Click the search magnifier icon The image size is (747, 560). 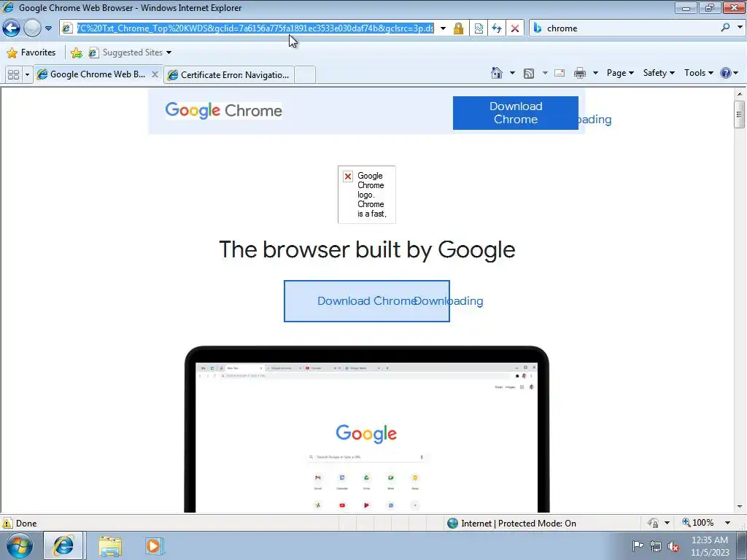pos(725,28)
